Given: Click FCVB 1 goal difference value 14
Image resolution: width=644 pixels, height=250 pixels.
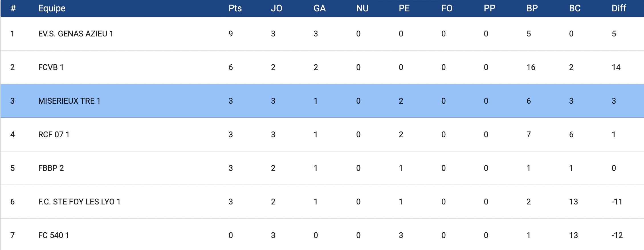Looking at the screenshot, I should click(x=616, y=67).
